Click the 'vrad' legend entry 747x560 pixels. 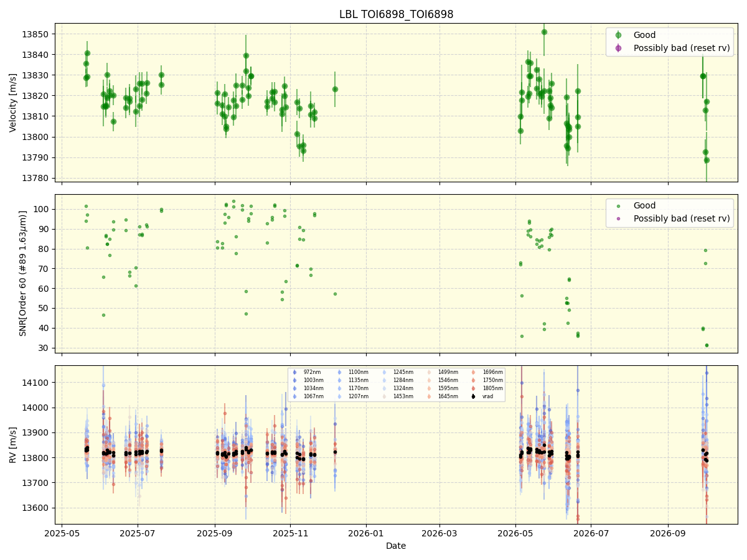click(x=488, y=396)
